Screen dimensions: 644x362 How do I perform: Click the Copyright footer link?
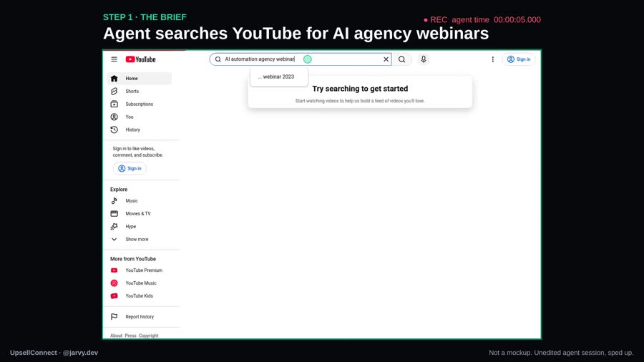pos(148,336)
